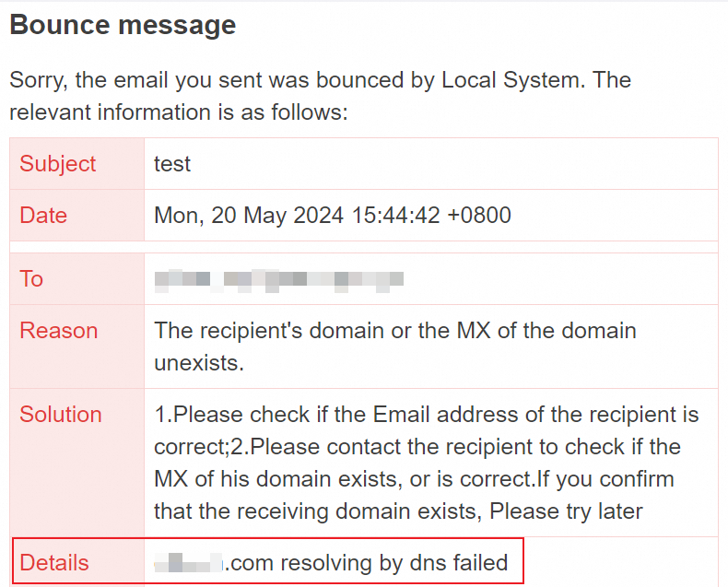Screen dimensions: 728x587
Task: Click the word 'unexists.' in Reason row
Action: pos(199,363)
